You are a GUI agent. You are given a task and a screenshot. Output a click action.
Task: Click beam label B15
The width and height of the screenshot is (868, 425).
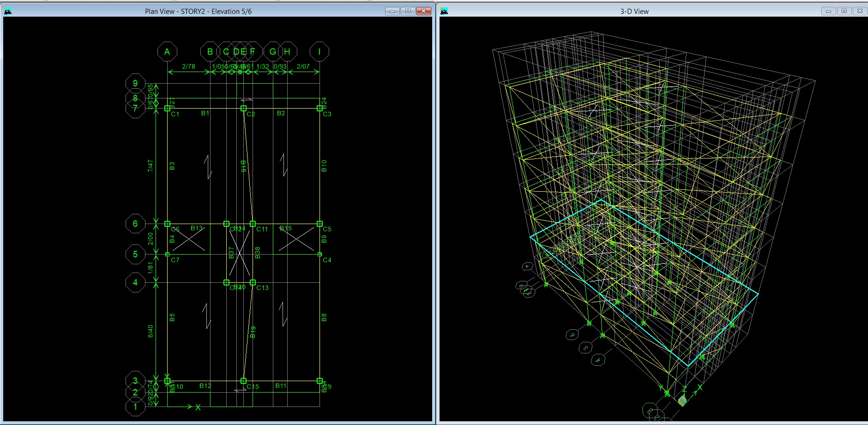[286, 228]
